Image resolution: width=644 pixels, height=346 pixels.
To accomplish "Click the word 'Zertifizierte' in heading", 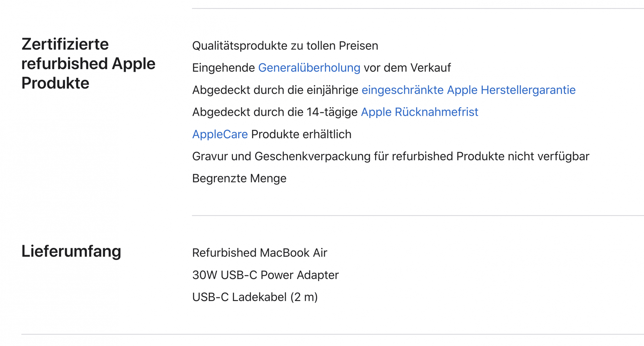I will pyautogui.click(x=65, y=44).
